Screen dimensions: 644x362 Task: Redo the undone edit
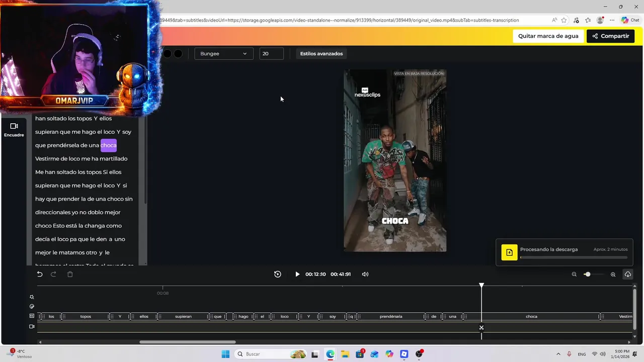point(54,274)
